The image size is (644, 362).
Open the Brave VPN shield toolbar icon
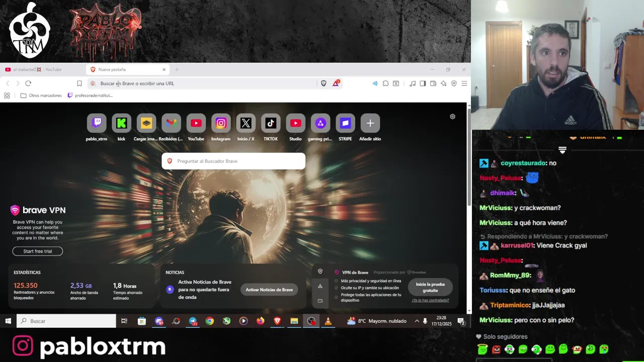pos(454,83)
